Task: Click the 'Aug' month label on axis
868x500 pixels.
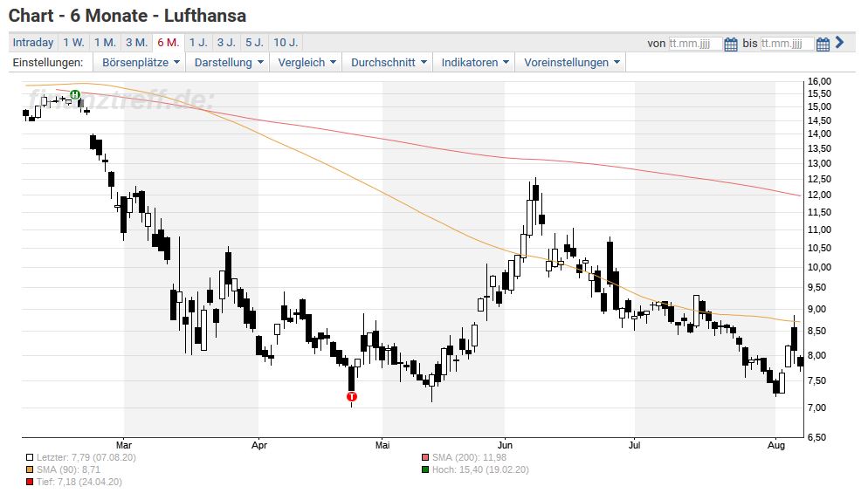Action: [x=776, y=445]
